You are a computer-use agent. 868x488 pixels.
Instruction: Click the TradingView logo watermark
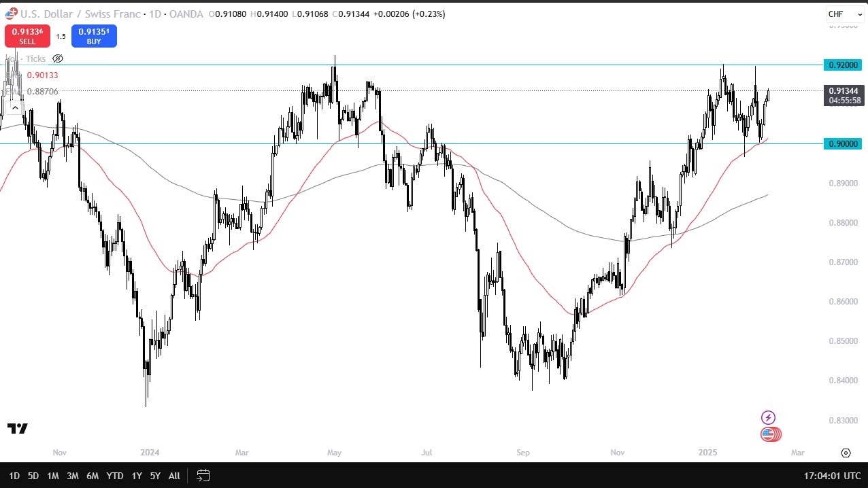click(x=17, y=428)
